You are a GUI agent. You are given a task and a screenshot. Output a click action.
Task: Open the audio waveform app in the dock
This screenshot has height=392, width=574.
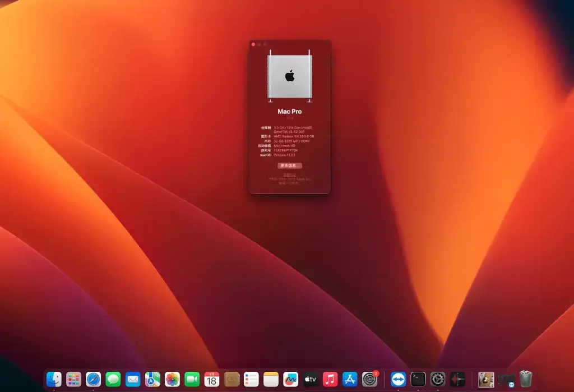click(x=457, y=380)
